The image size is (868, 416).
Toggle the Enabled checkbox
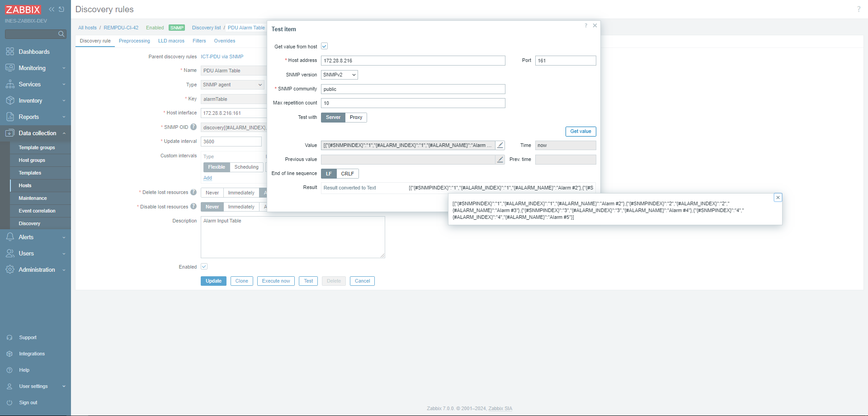point(204,267)
